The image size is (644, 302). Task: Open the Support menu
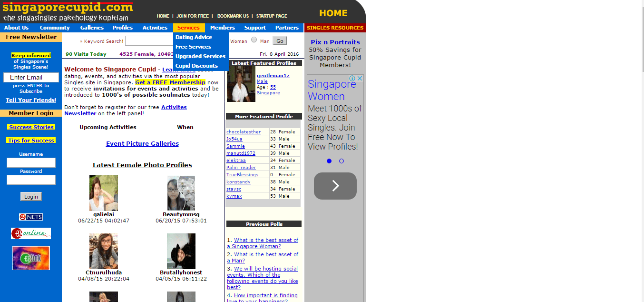pos(255,28)
